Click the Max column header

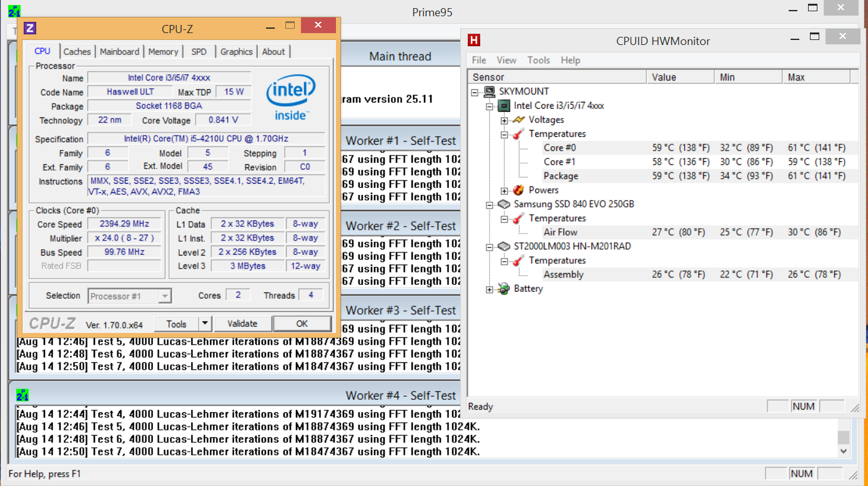click(816, 77)
